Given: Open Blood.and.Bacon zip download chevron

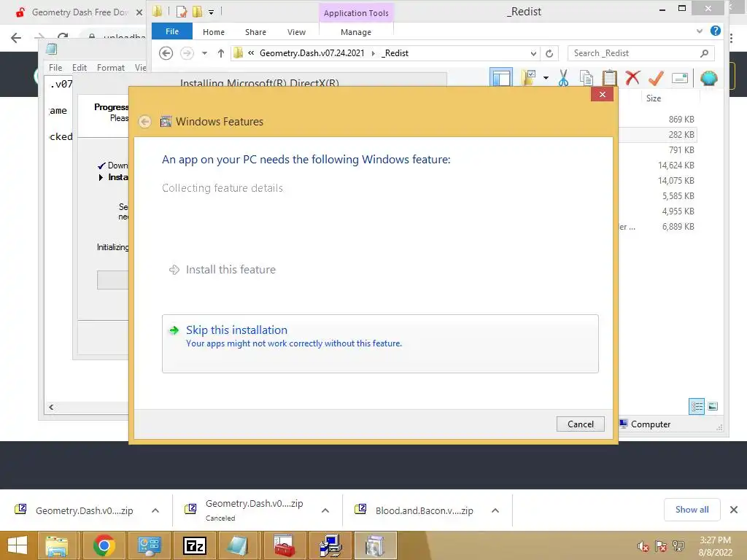Looking at the screenshot, I should coord(495,510).
